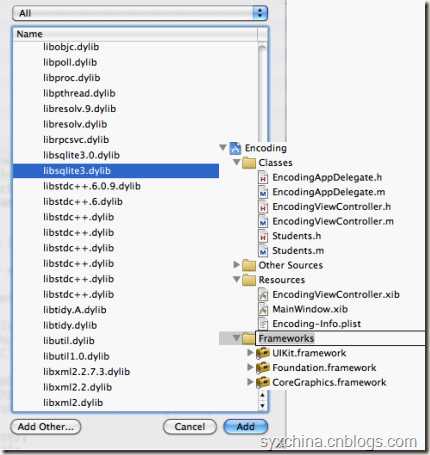Open MainWindow.xib file name
Screen dimensions: 430x455
(x=310, y=309)
